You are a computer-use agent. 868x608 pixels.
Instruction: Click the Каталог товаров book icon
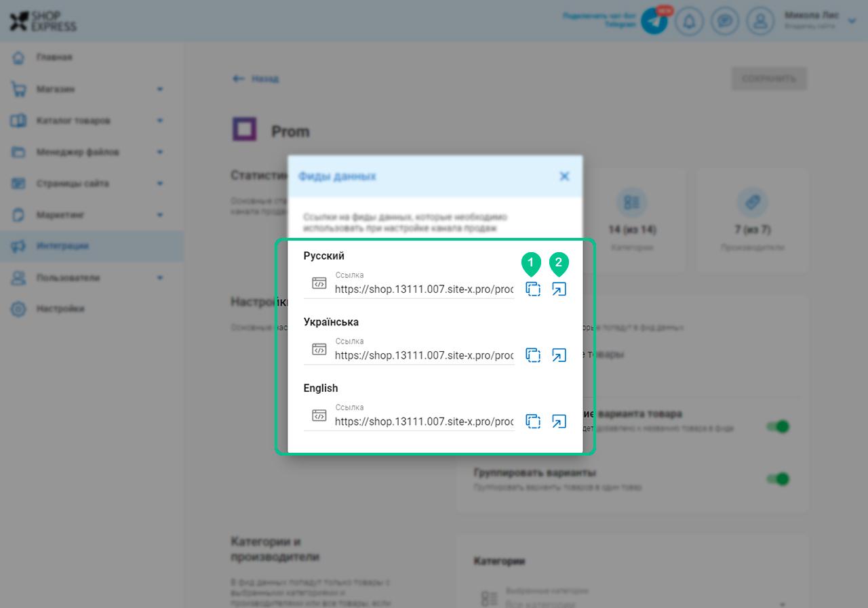(x=18, y=121)
